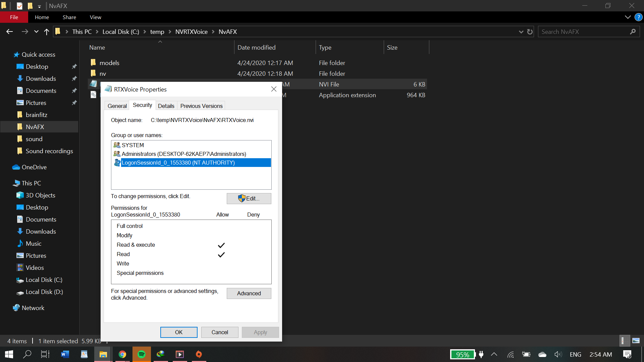Click Cancel in RTXVoice Properties
The height and width of the screenshot is (362, 644).
pyautogui.click(x=220, y=332)
